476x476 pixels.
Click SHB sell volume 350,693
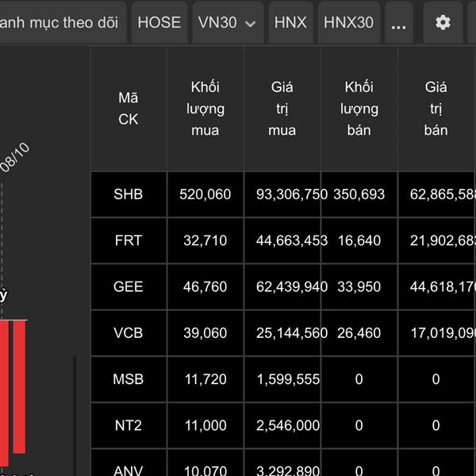[x=359, y=194]
